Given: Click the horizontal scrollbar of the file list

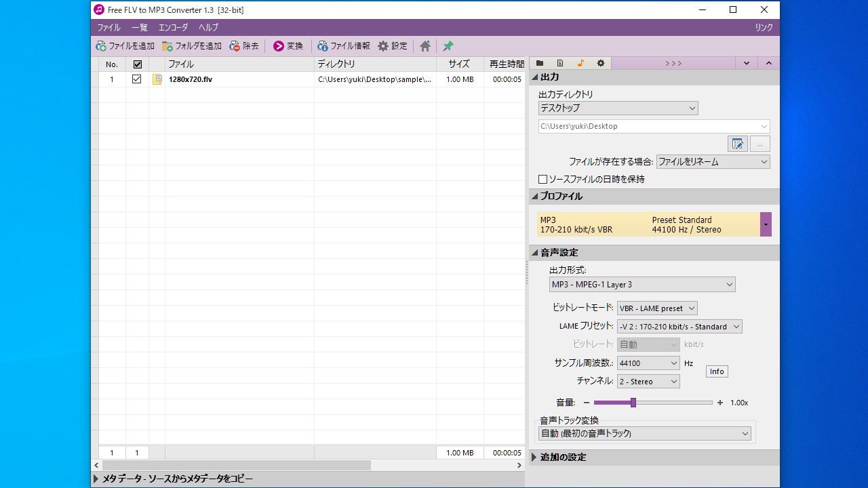Looking at the screenshot, I should point(237,466).
